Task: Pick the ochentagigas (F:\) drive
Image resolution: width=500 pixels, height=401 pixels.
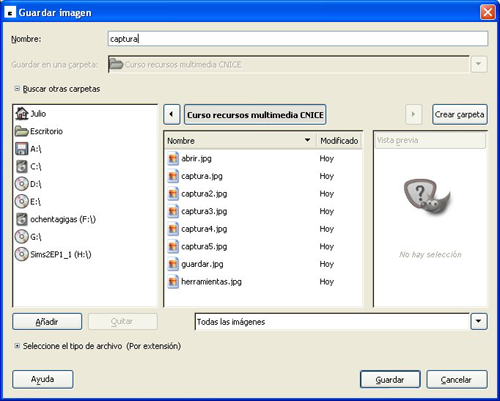Action: tap(56, 219)
